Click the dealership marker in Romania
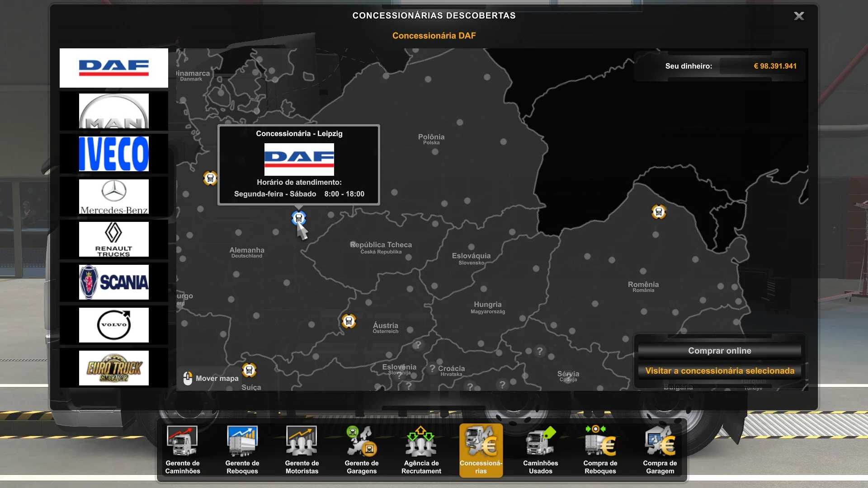 tap(659, 211)
